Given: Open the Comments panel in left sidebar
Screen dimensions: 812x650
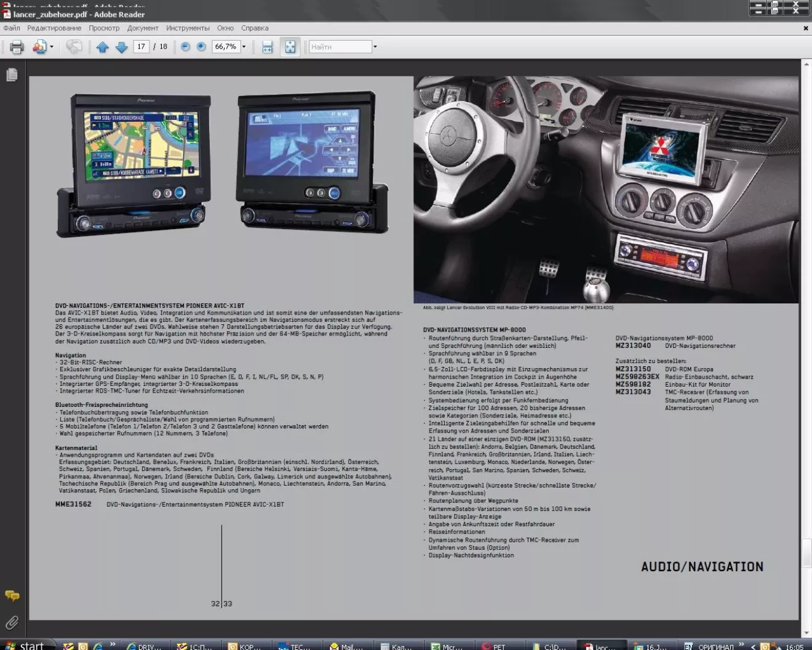Looking at the screenshot, I should [12, 595].
